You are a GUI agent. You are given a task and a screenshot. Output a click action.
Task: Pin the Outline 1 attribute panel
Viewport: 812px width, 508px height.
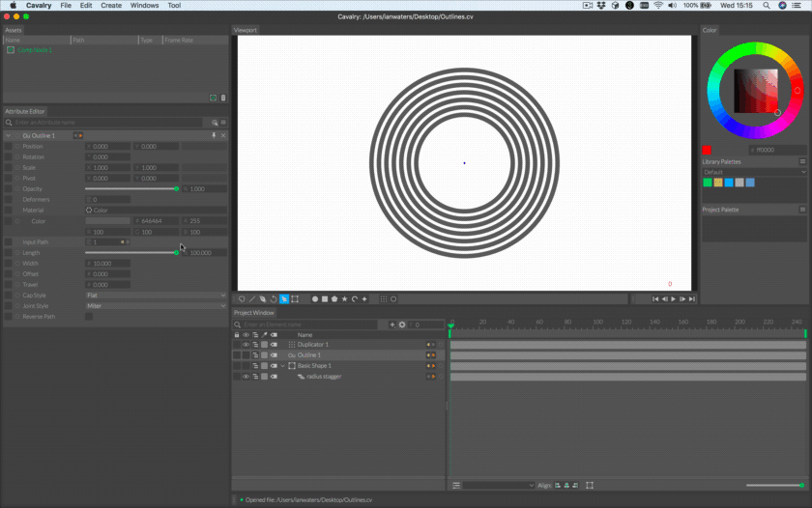point(214,135)
